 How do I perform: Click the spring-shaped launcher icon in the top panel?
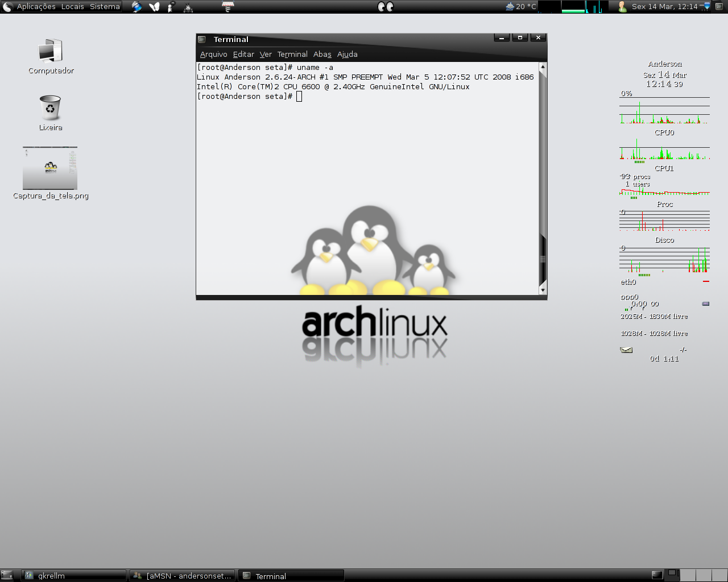[227, 7]
